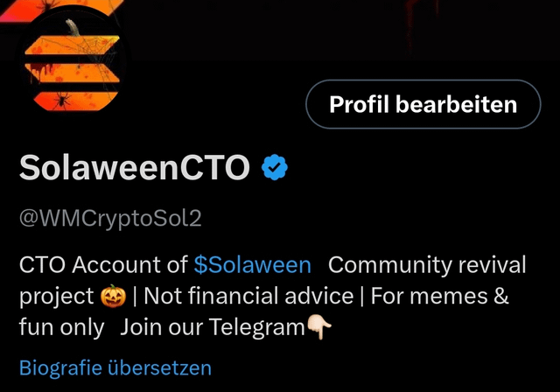Select the @WMCryptoSol2 handle text
Screen dimensions: 560x392
click(110, 218)
